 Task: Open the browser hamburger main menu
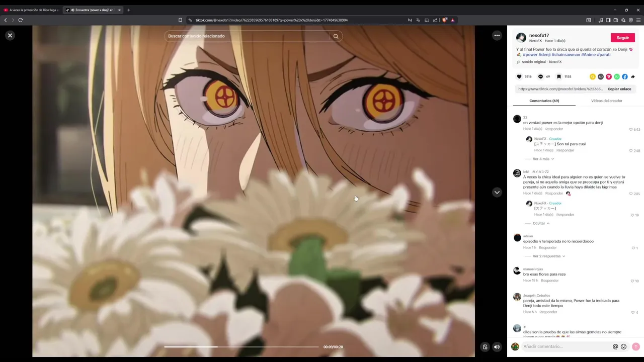(x=639, y=20)
